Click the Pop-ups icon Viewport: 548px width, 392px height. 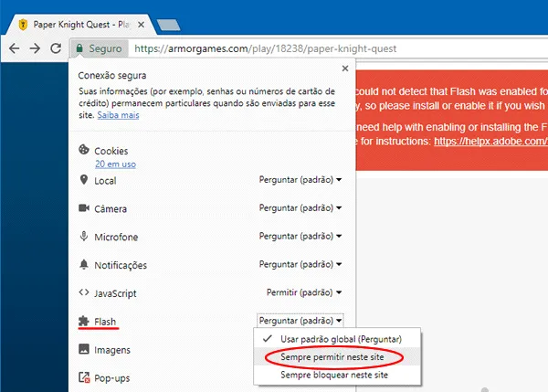(84, 377)
